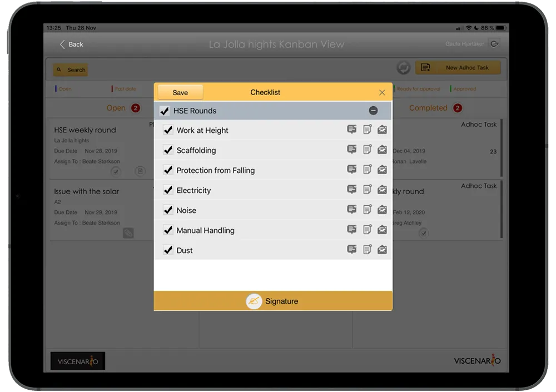
Task: Open comment icon for Electricity row
Action: (x=351, y=190)
